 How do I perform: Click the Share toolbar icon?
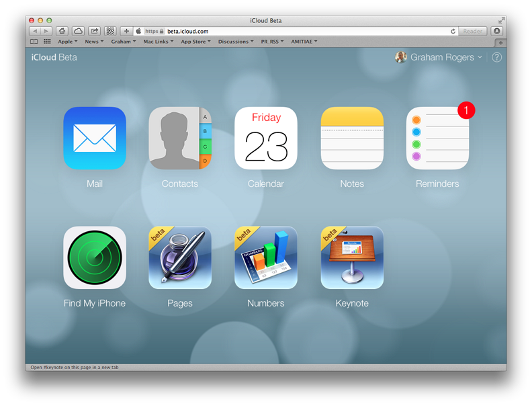pyautogui.click(x=94, y=31)
